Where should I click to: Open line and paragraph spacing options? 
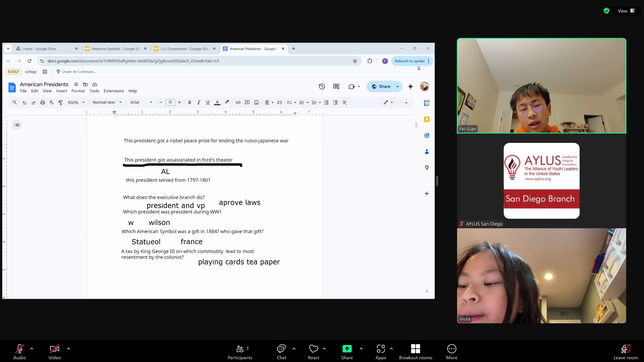(279, 103)
